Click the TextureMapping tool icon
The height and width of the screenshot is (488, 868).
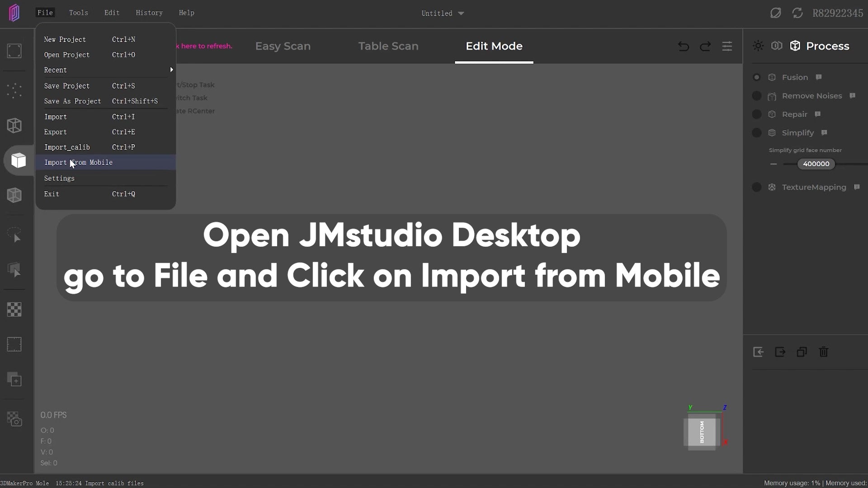coord(773,187)
